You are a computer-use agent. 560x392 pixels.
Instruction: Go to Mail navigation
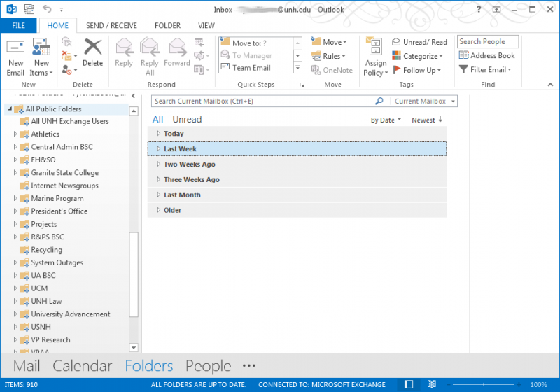pyautogui.click(x=27, y=366)
